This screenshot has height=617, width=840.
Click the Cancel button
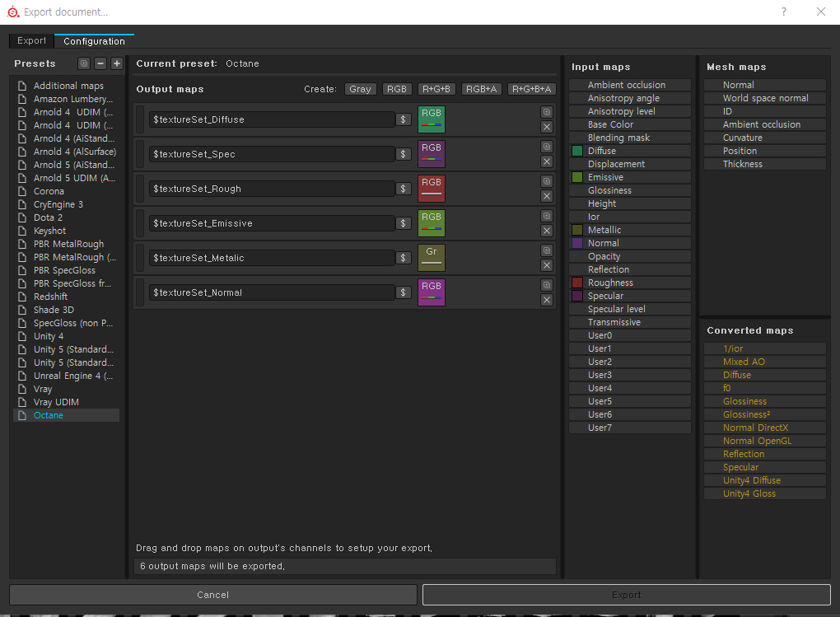point(213,595)
